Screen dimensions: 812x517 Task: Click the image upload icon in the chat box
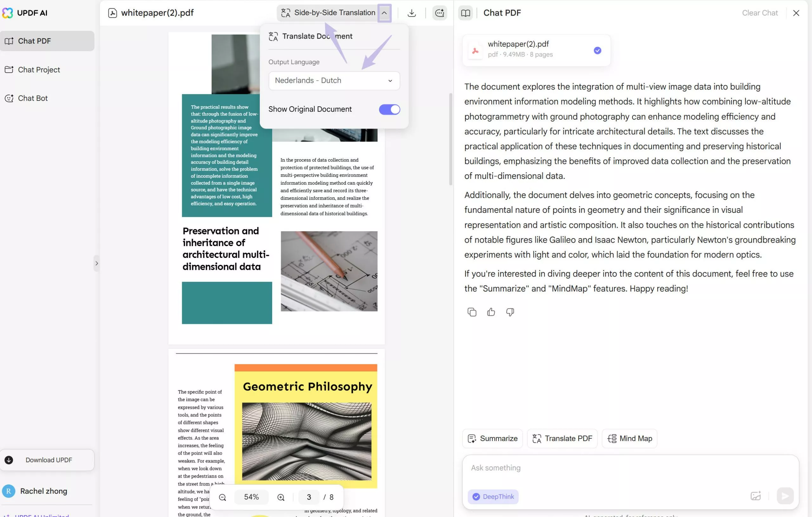756,496
